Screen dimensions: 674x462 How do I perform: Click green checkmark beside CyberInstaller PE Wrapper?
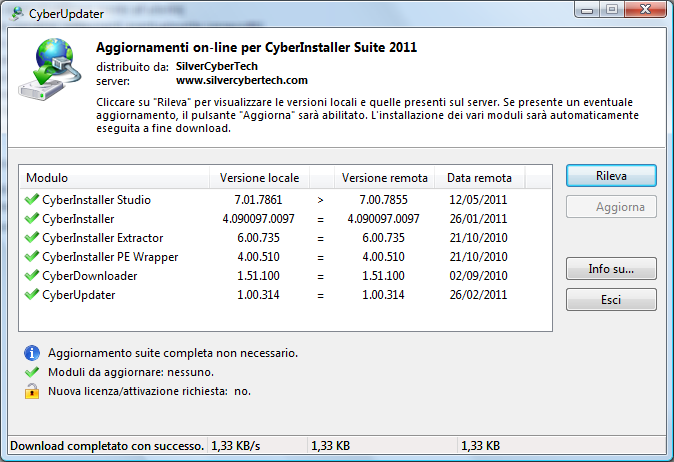point(32,256)
